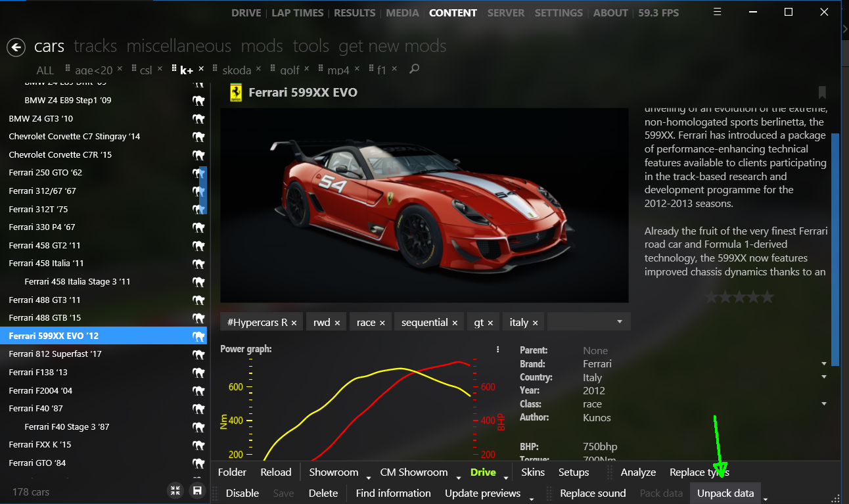
Task: Click Kunos icon on Ferrari 330 P4 '67 row
Action: click(198, 227)
